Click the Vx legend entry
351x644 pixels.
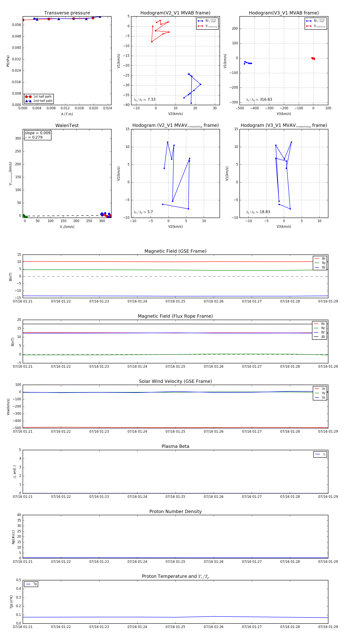click(x=320, y=389)
